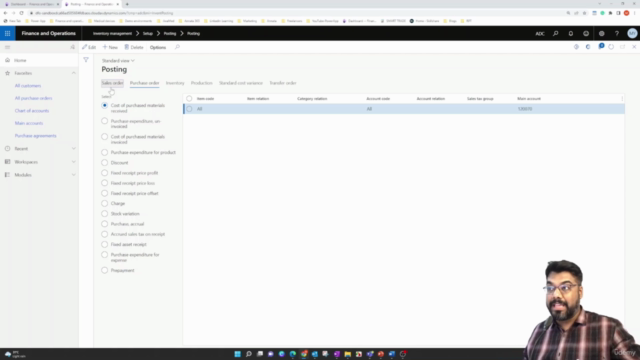Open the form in a new window
Screen dimensions: 640x360
click(622, 47)
